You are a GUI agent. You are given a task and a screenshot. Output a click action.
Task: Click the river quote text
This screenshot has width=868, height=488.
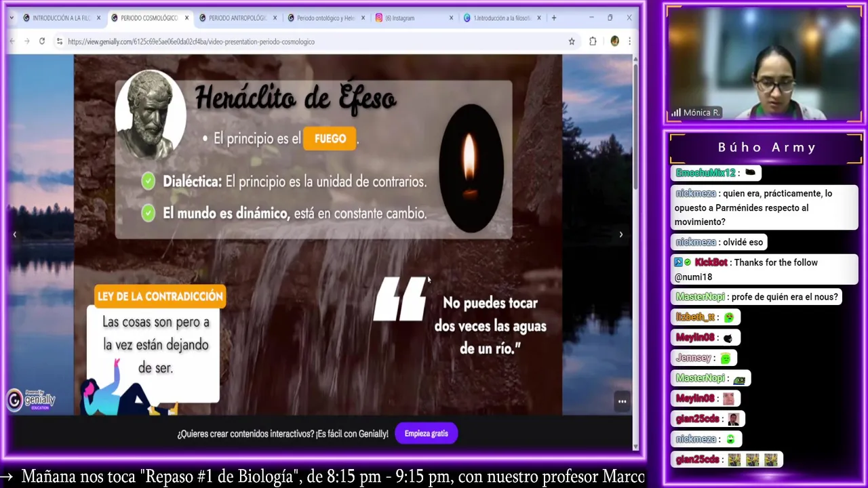coord(490,325)
